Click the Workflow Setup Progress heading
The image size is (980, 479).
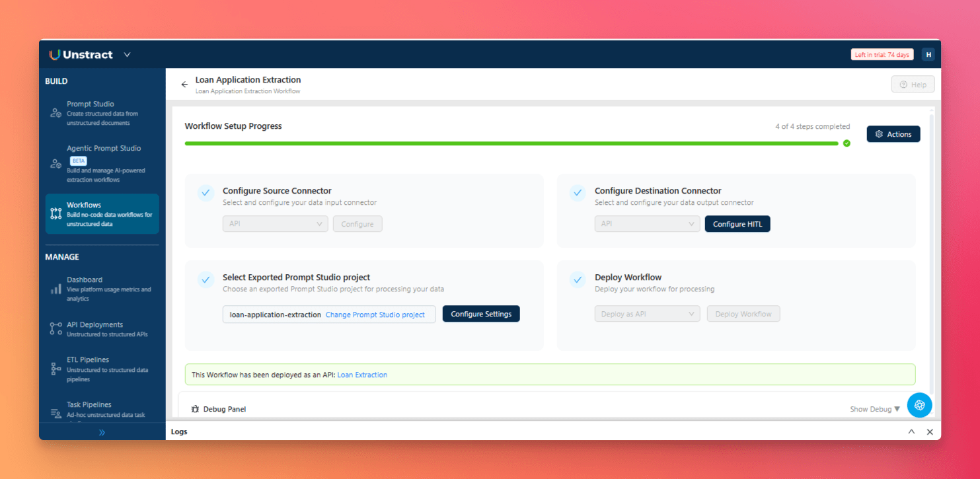[233, 126]
